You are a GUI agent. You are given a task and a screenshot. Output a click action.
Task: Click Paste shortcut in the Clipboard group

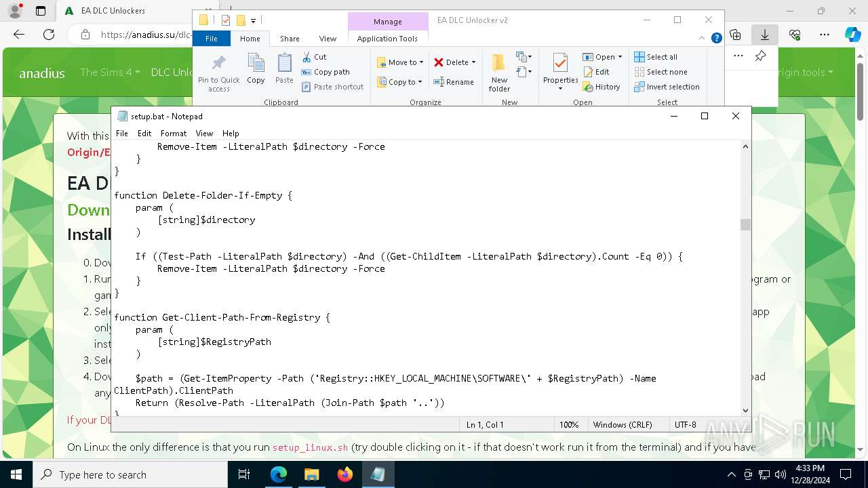click(x=332, y=87)
